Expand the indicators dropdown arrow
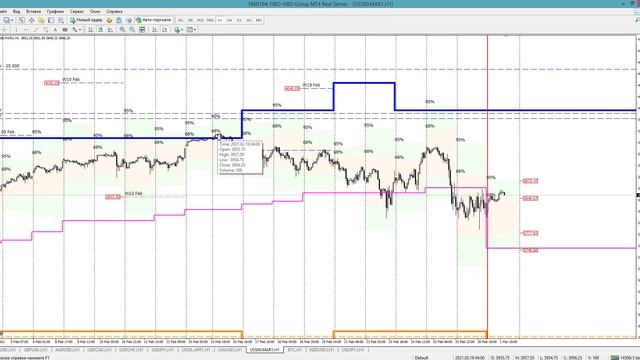 point(182,30)
